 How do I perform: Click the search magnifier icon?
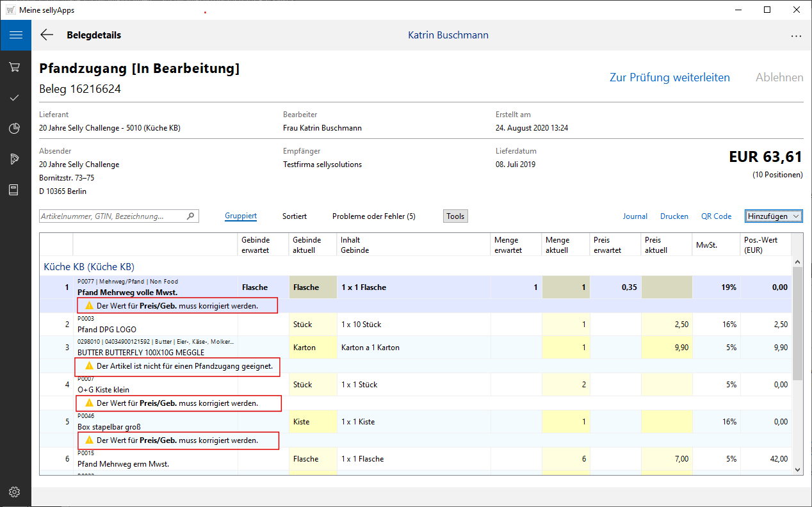pos(190,216)
